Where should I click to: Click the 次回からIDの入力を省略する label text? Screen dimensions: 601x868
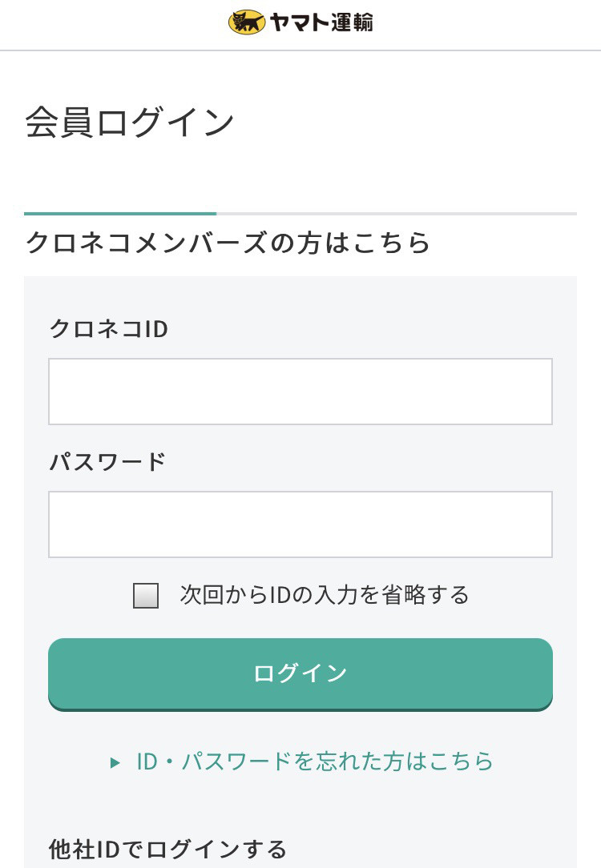(x=325, y=595)
